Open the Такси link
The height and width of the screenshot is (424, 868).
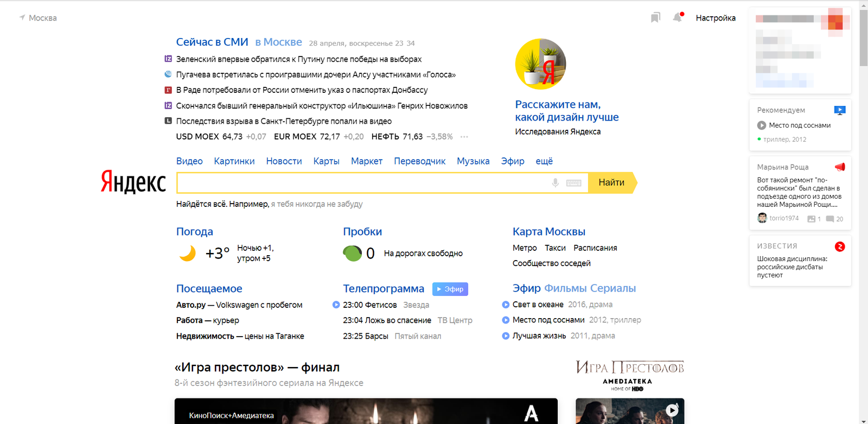(555, 248)
